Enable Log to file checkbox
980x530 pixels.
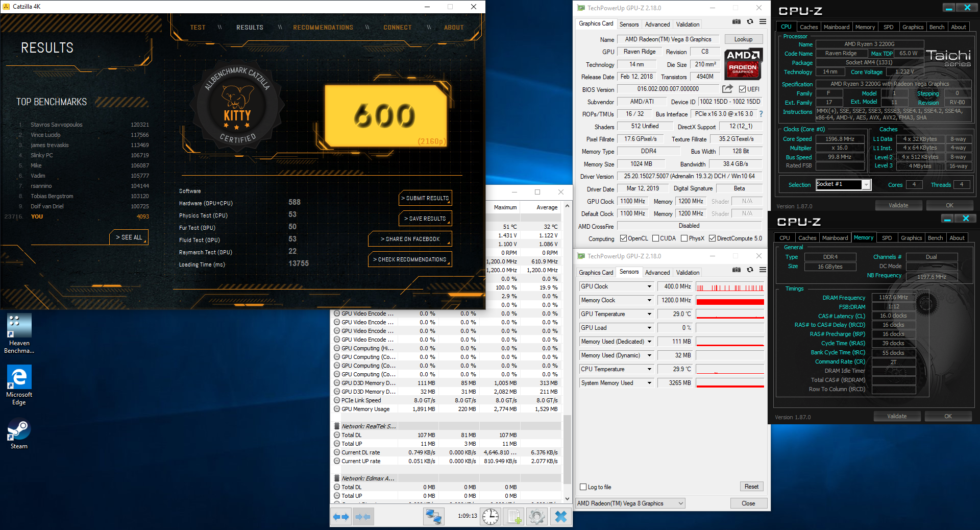pyautogui.click(x=583, y=487)
